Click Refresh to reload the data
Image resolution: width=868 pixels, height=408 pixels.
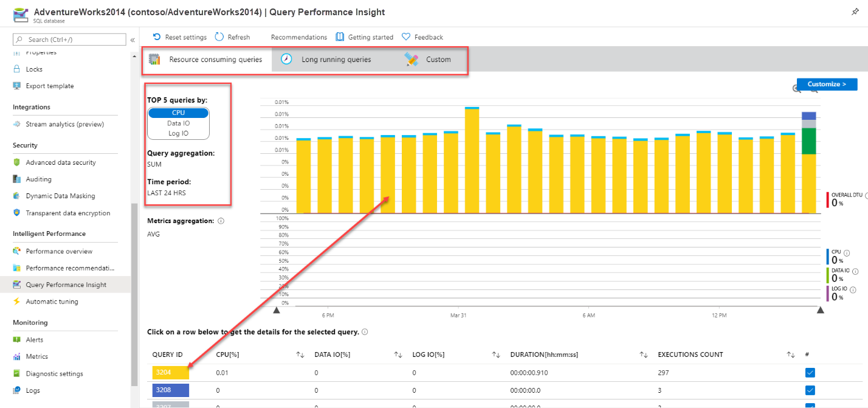(x=232, y=36)
